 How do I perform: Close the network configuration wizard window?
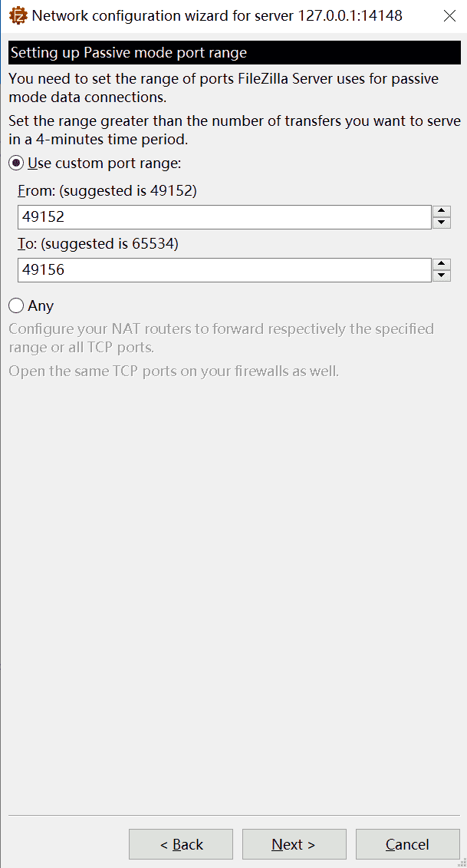450,15
